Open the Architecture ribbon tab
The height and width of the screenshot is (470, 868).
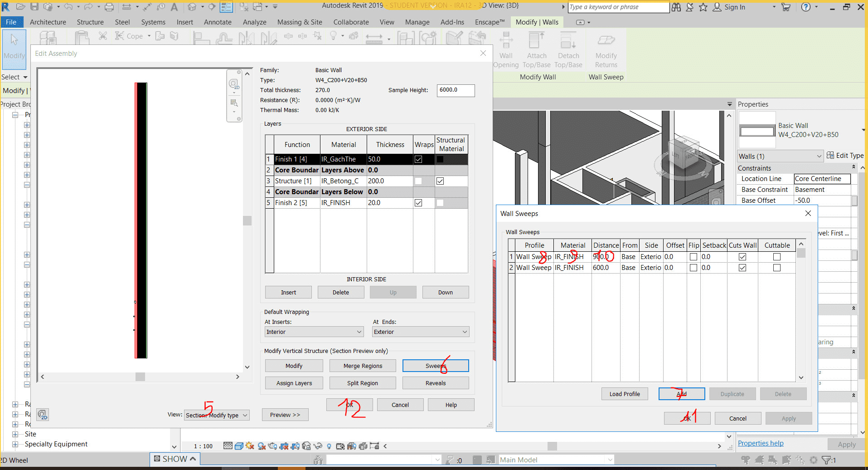point(48,22)
